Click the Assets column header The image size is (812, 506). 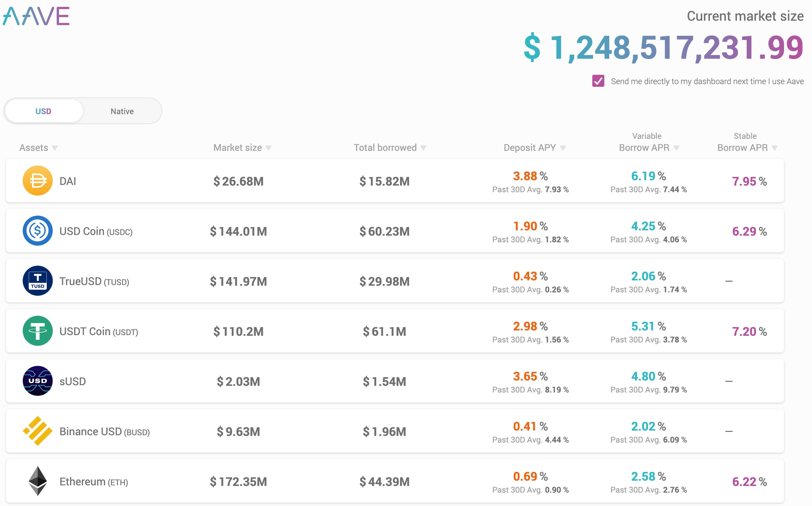(x=34, y=148)
